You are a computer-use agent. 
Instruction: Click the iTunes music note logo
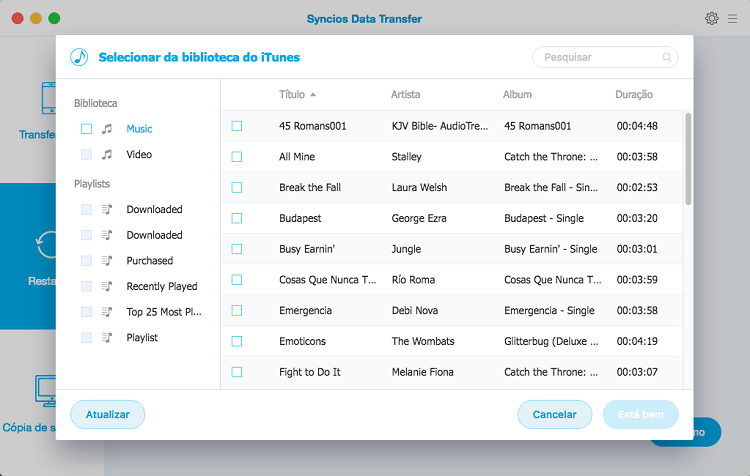pyautogui.click(x=79, y=57)
